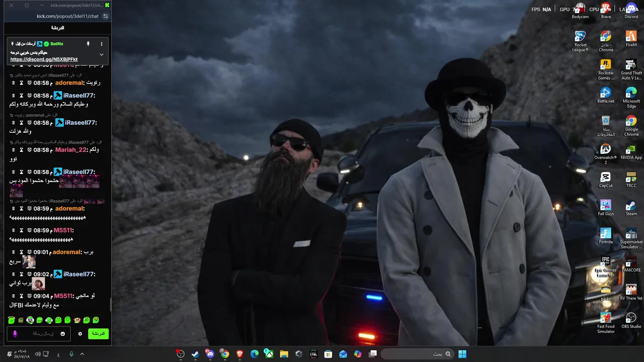Open Fortnite desktop shortcut
The width and height of the screenshot is (644, 362).
coord(606,236)
